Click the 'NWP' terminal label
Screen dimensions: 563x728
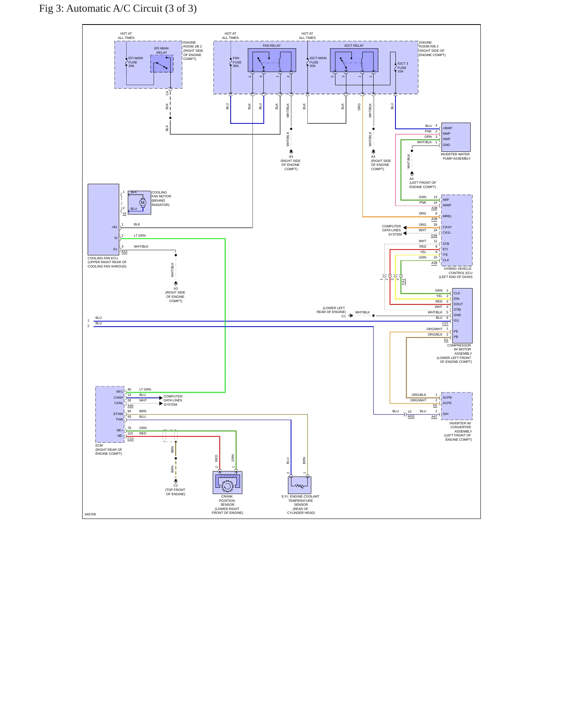[447, 134]
